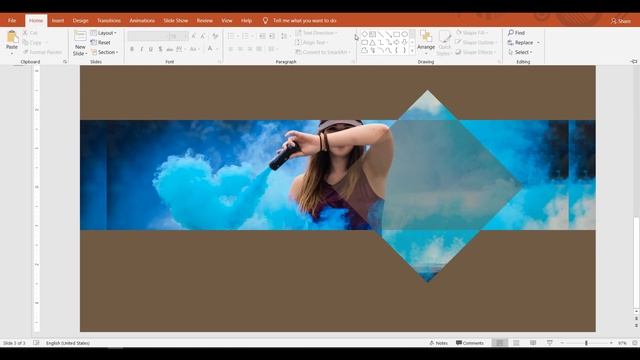Open the Help tab
The image size is (640, 360).
(x=246, y=20)
